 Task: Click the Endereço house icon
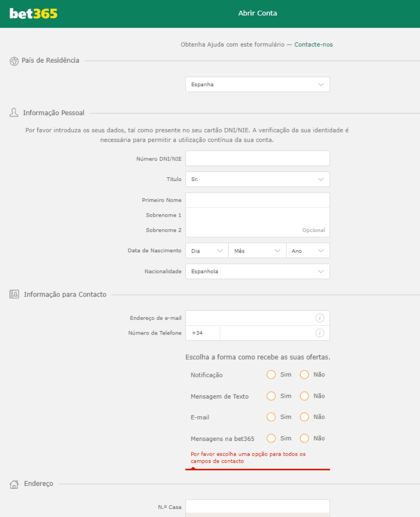coord(14,484)
